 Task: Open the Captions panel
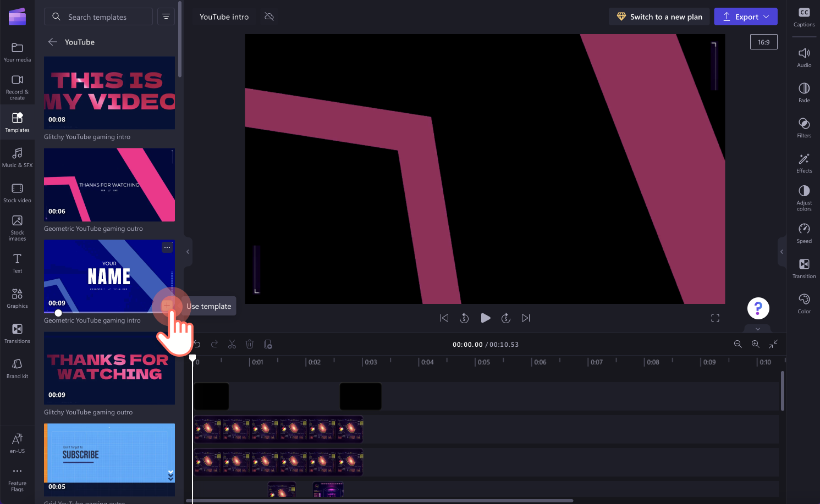804,17
